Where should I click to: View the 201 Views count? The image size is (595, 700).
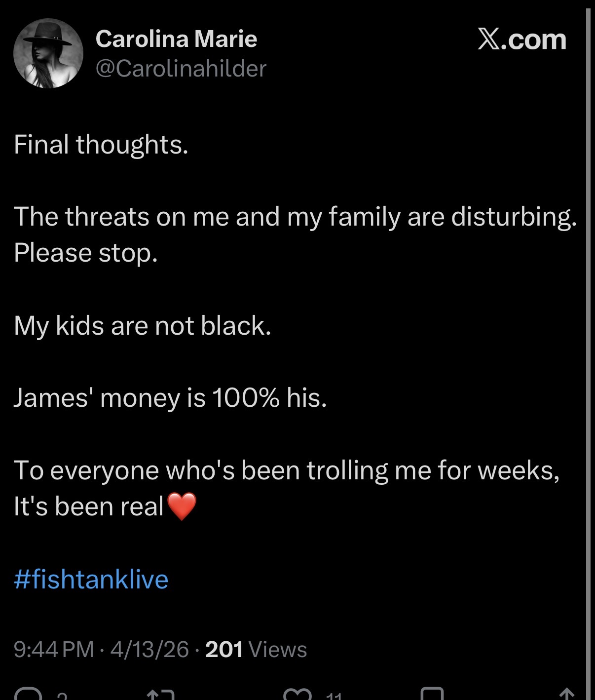tap(256, 650)
